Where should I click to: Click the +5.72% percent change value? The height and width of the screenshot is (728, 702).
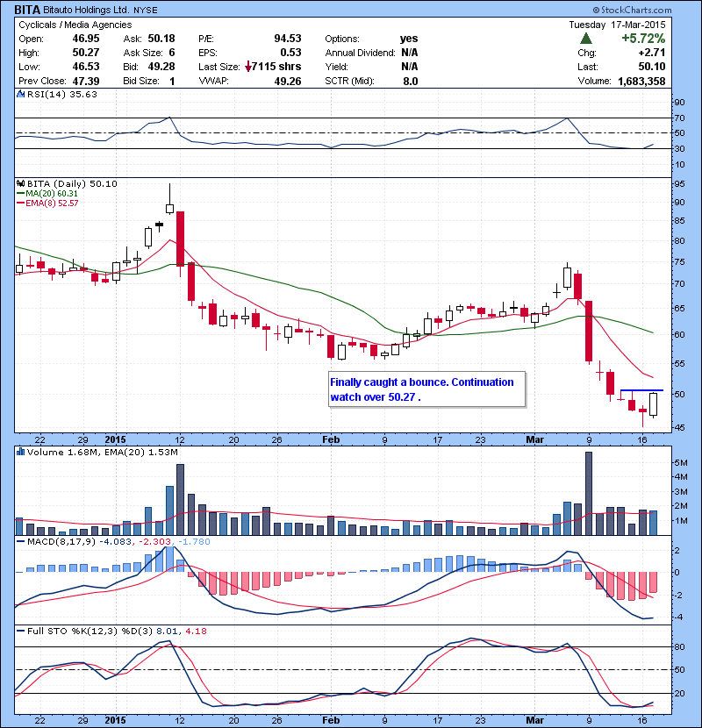point(643,38)
